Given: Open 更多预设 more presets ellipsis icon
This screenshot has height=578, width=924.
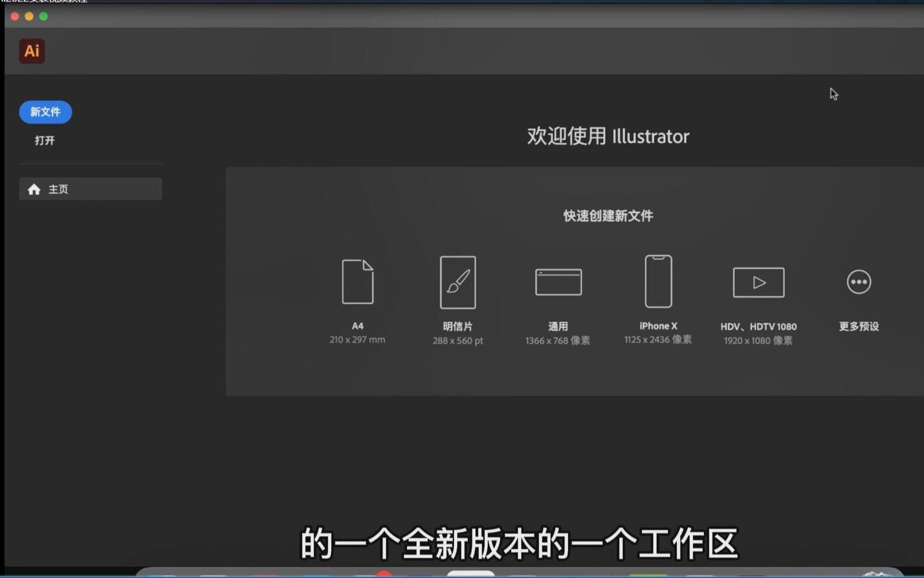Looking at the screenshot, I should click(859, 282).
